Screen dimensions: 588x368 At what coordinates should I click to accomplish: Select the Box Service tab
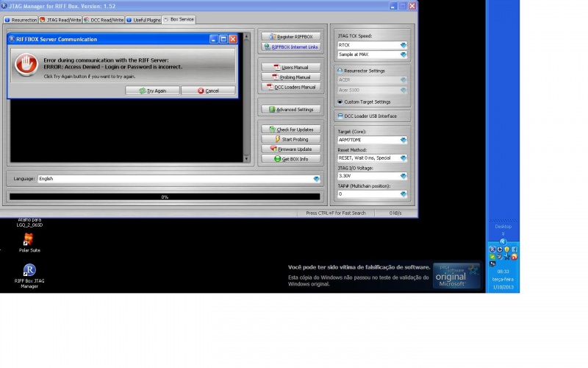[179, 19]
